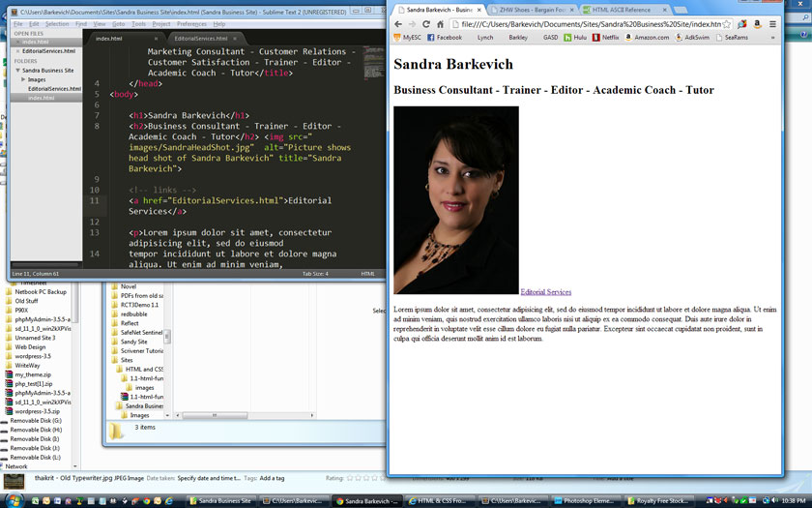Image resolution: width=812 pixels, height=508 pixels.
Task: Open Sublime Edit menu
Action: pyautogui.click(x=34, y=24)
